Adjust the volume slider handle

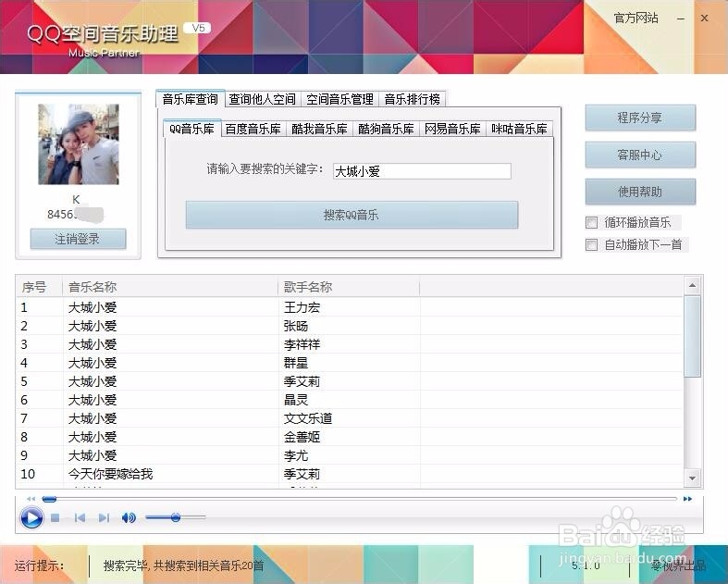pos(176,517)
